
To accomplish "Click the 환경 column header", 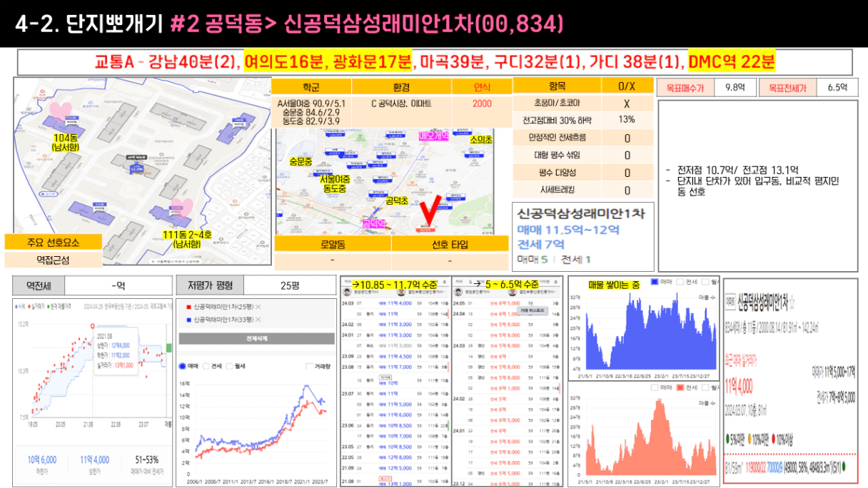I will click(400, 86).
